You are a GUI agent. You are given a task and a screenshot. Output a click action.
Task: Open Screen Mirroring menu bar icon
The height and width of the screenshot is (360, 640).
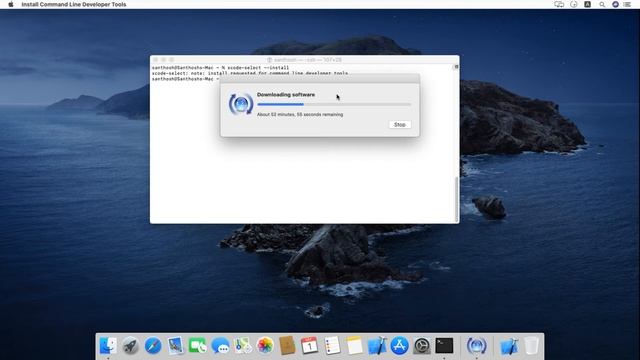[559, 4]
